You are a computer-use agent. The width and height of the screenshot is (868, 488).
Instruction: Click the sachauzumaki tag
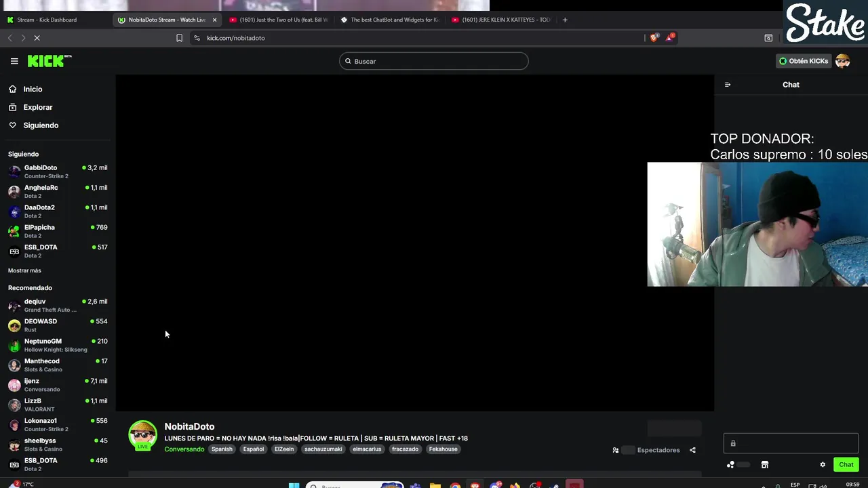coord(323,449)
